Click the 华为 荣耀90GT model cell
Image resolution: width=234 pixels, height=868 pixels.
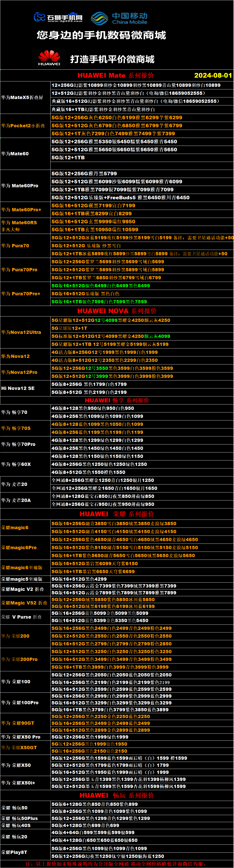point(25,723)
